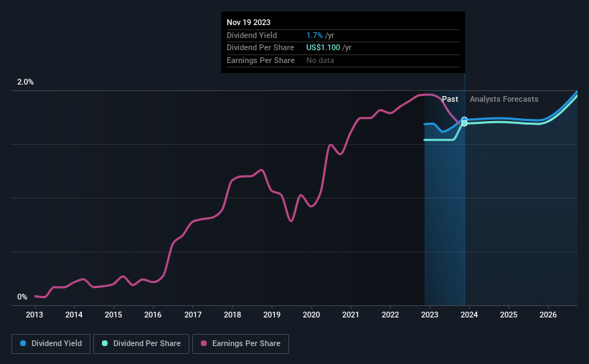Image resolution: width=589 pixels, height=364 pixels.
Task: Toggle the Earnings Per Share legend series
Action: pyautogui.click(x=240, y=344)
